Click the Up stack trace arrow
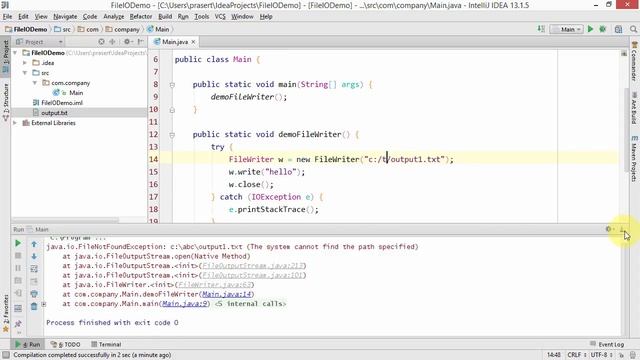The image size is (640, 360). 34,244
